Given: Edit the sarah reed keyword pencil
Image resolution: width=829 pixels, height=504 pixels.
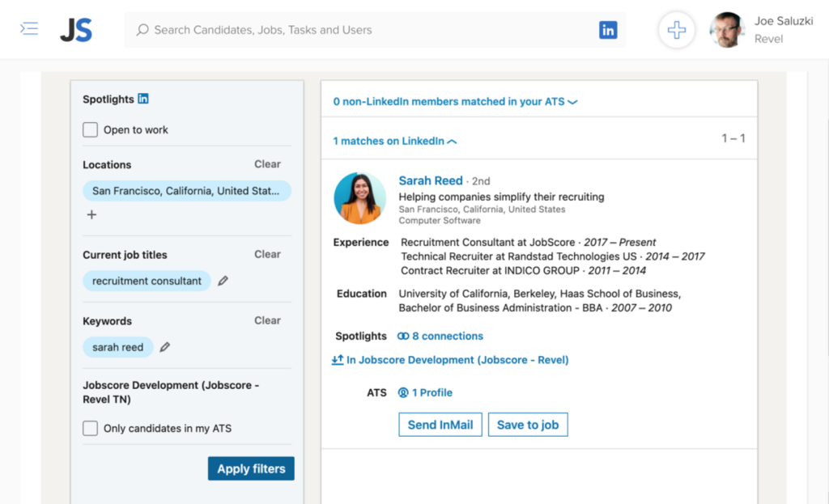Looking at the screenshot, I should [165, 347].
